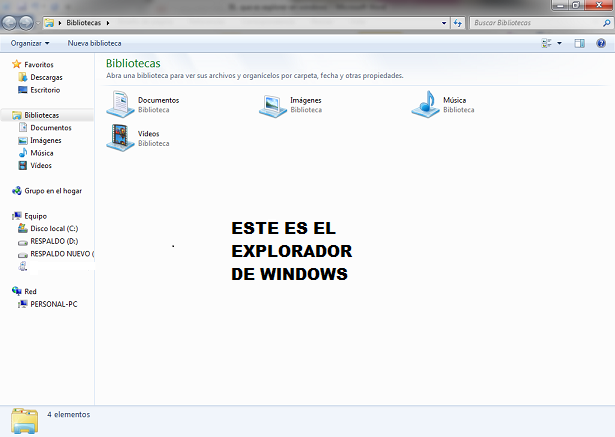Select Red in the navigation pane
Screen dimensions: 615x437
[x=30, y=291]
